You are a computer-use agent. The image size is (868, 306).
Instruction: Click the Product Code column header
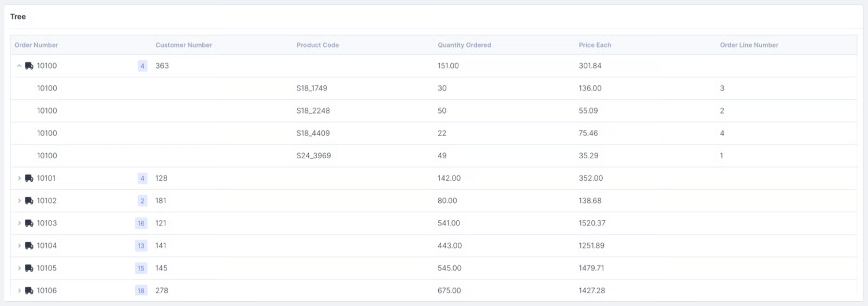317,45
